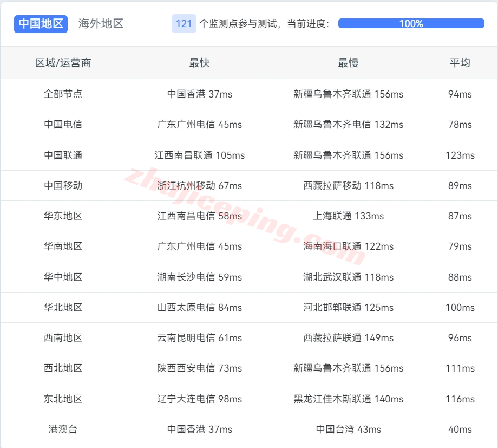The image size is (498, 448).
Task: Select the 华北地区 row label
Action: (63, 308)
